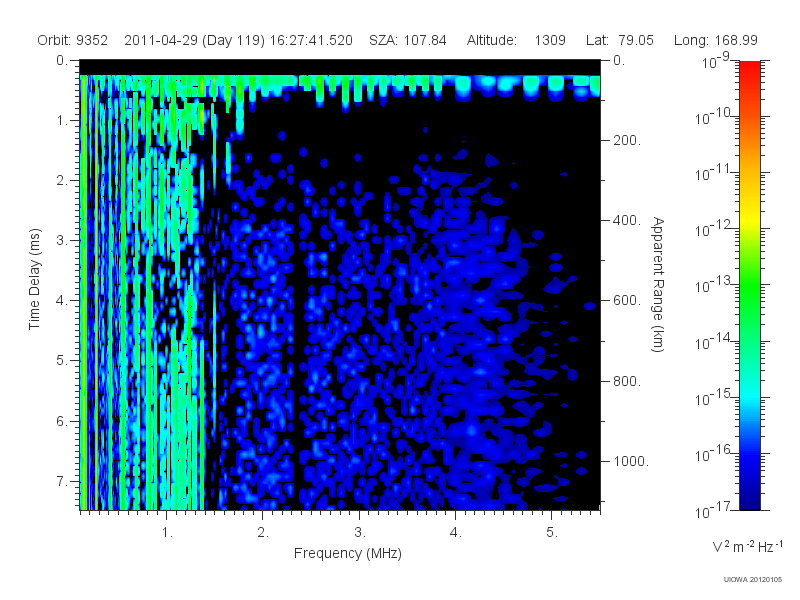This screenshot has height=600, width=800.
Task: Click the date '2011-04-29 (Day 119)' text
Action: [194, 40]
